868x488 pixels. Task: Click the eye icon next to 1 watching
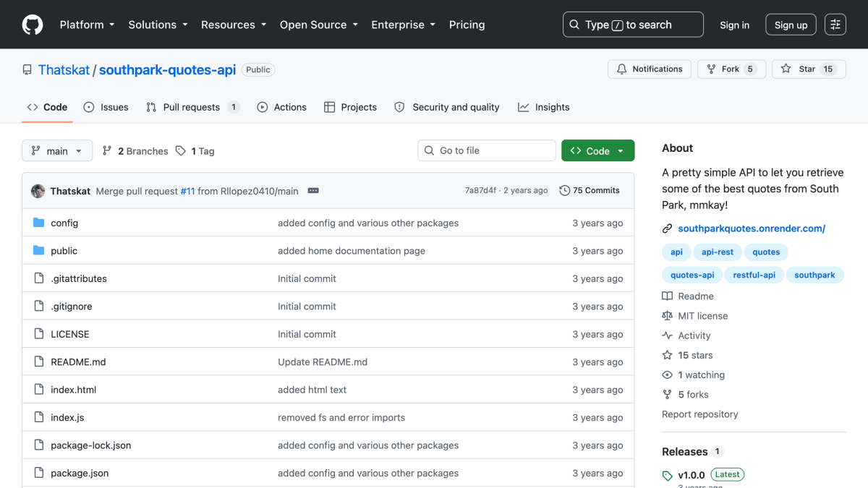pyautogui.click(x=667, y=375)
